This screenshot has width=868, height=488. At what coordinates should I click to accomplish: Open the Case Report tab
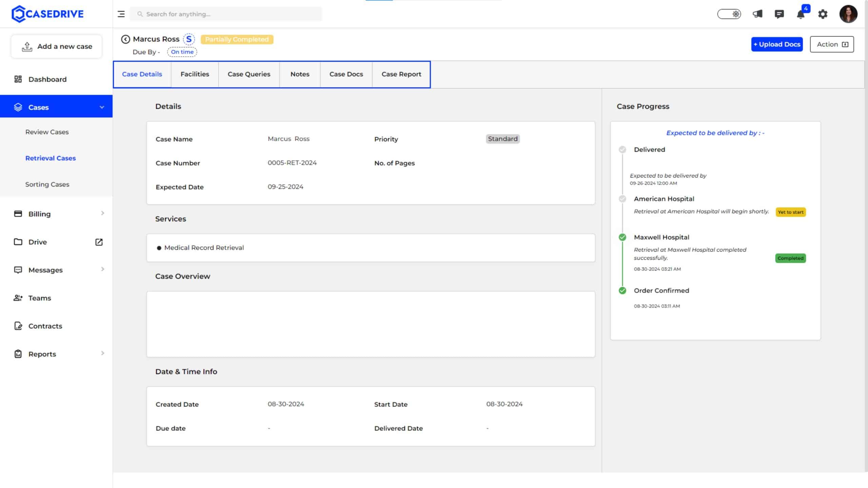tap(401, 74)
